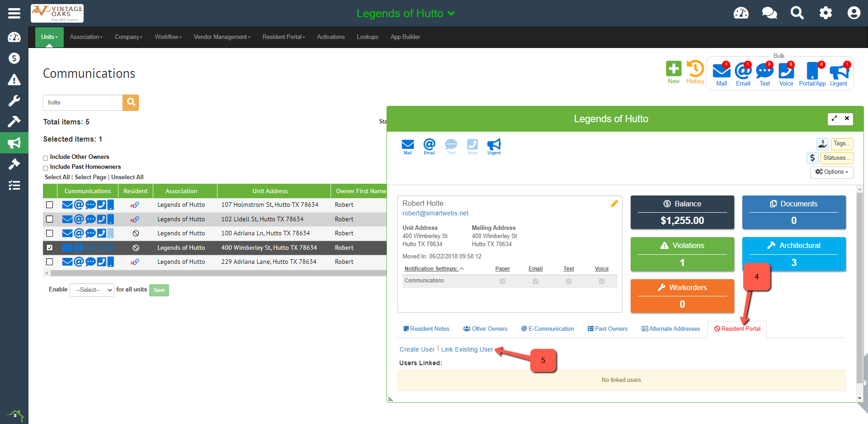Viewport: 868px width, 424px height.
Task: Enable Include Past Homeowners checkbox
Action: point(45,168)
